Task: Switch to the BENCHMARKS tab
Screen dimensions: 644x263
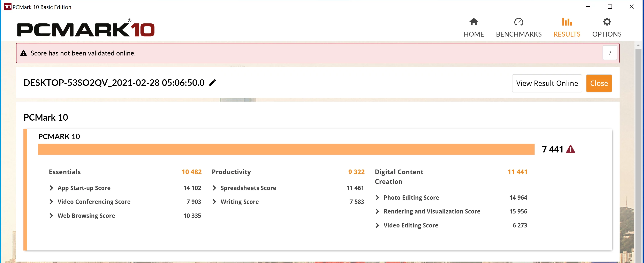Action: tap(518, 28)
